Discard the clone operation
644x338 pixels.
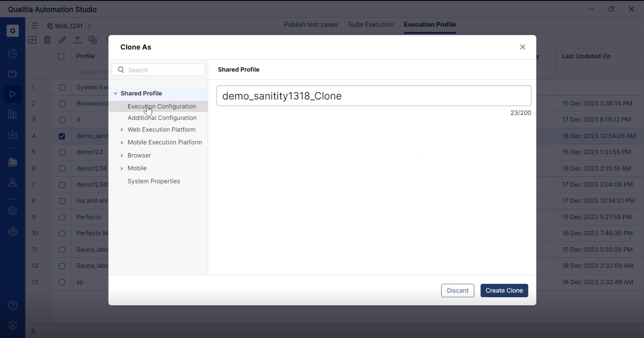tap(457, 290)
